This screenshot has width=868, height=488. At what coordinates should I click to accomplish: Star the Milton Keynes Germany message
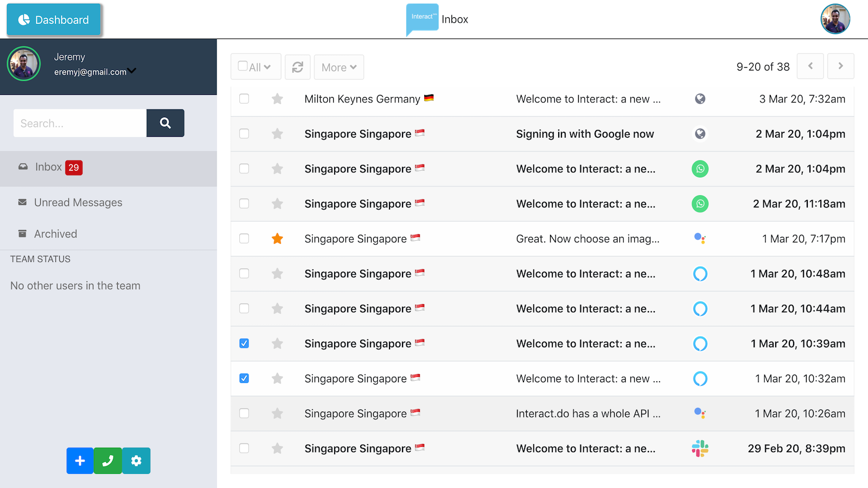point(277,99)
